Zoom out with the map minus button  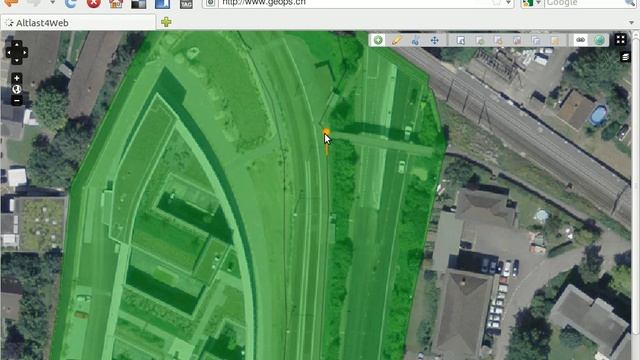point(17,100)
